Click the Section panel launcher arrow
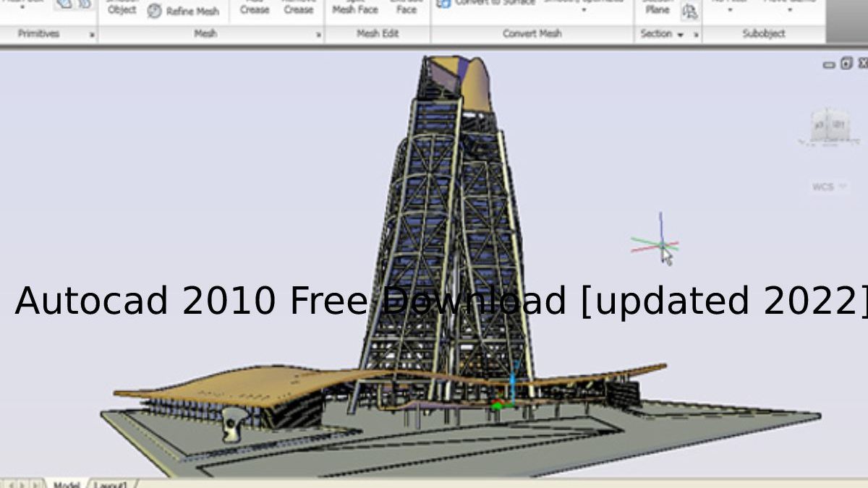This screenshot has height=488, width=868. pyautogui.click(x=696, y=35)
